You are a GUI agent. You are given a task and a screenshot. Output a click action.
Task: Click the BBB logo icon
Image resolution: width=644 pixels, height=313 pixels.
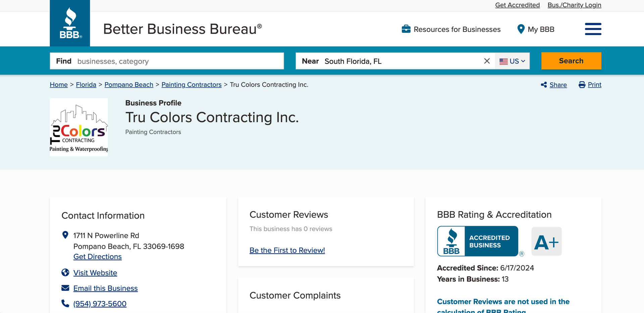click(70, 23)
